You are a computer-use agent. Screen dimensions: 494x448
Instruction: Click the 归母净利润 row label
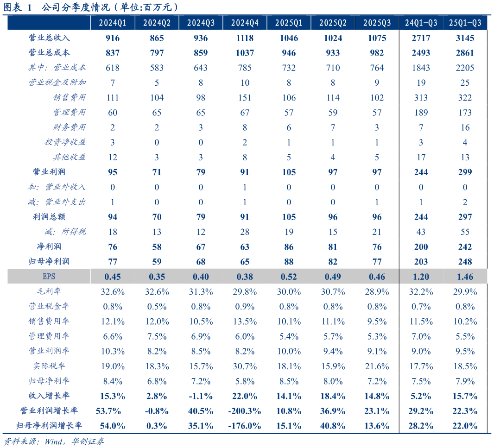tap(49, 262)
